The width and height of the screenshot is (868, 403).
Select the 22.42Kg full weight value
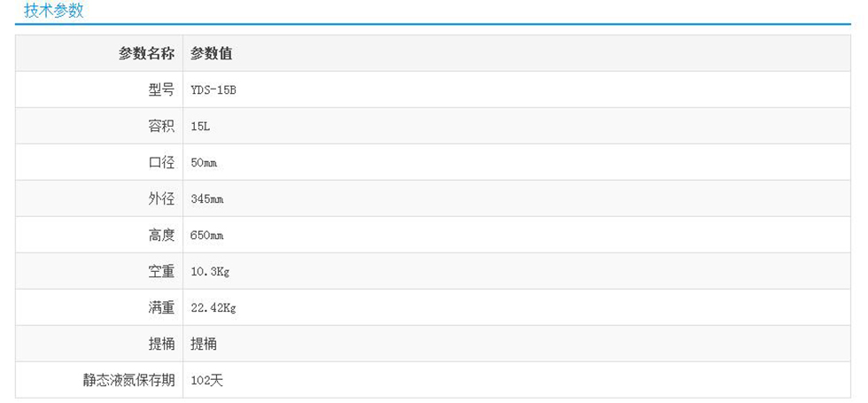213,308
